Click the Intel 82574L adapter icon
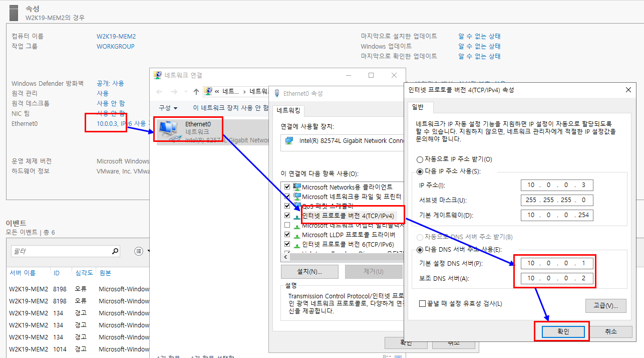 (x=289, y=141)
